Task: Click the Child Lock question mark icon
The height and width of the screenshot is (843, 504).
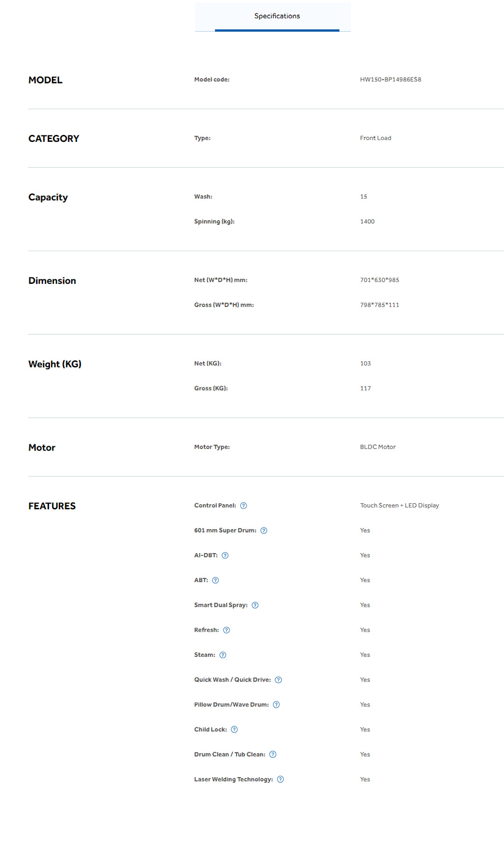Action: coord(234,730)
